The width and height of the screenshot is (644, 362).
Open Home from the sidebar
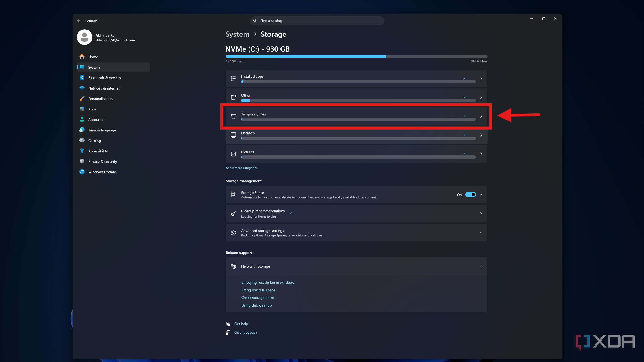(x=113, y=57)
